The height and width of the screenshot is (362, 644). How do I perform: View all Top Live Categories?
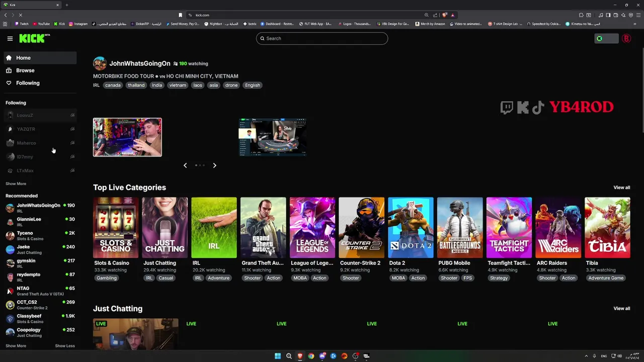pyautogui.click(x=622, y=188)
